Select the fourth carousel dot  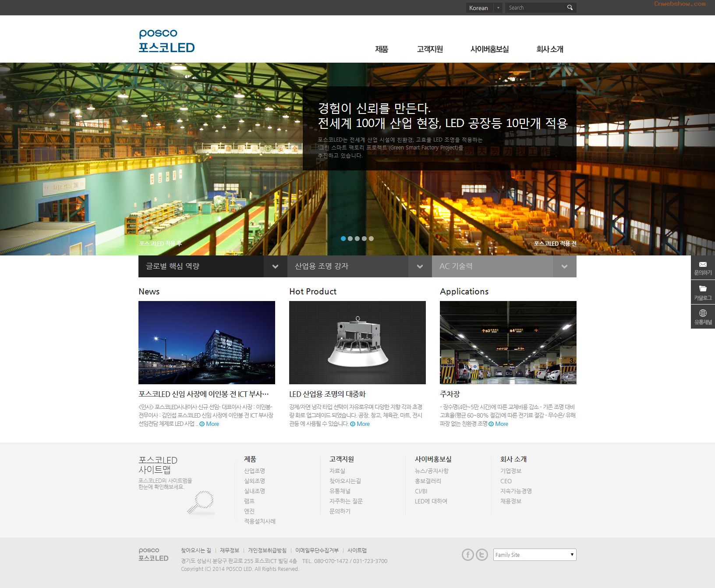coord(364,239)
